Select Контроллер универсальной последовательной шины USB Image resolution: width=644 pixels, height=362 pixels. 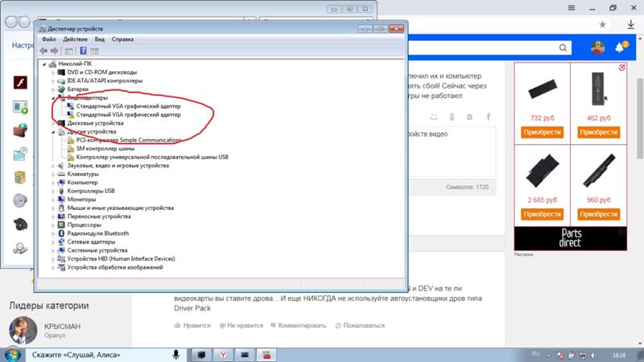[x=152, y=157]
